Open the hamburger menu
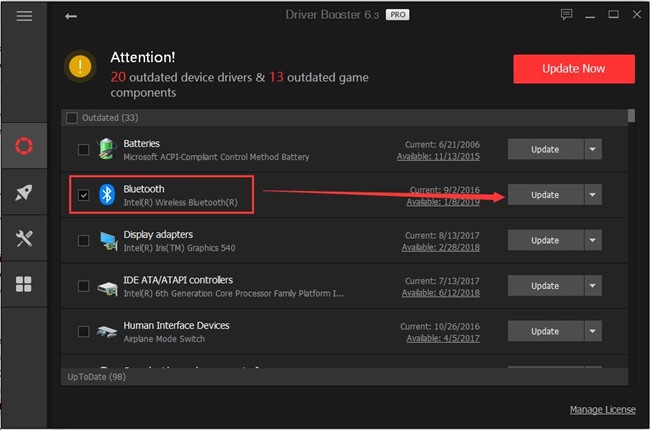This screenshot has height=430, width=650. [24, 16]
